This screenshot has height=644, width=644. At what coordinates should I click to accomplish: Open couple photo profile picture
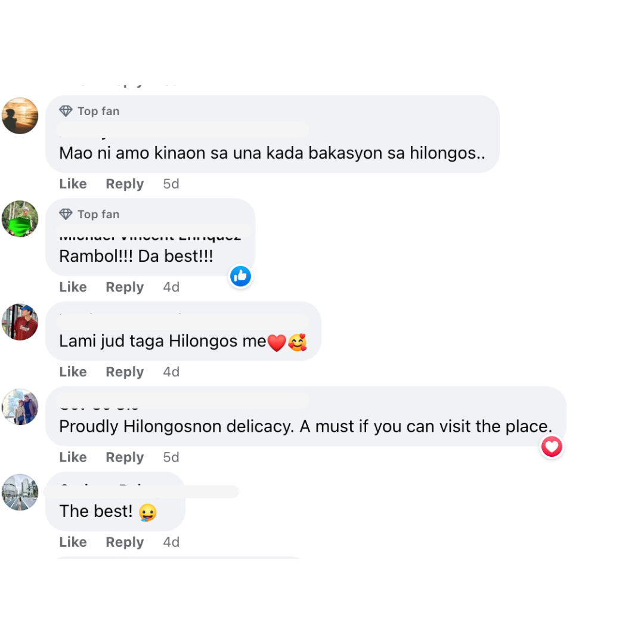(20, 407)
